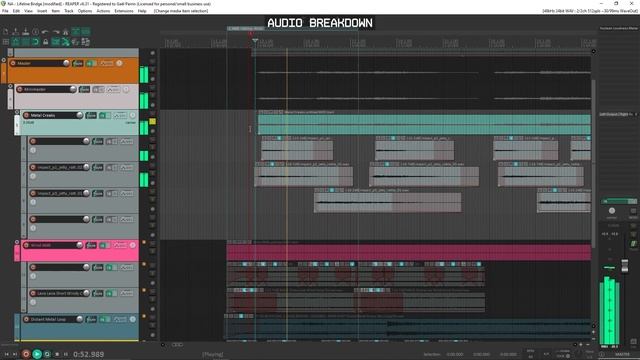This screenshot has height=360, width=640.
Task: Open the FX button on Distant Metal Loop track
Action: click(x=91, y=319)
